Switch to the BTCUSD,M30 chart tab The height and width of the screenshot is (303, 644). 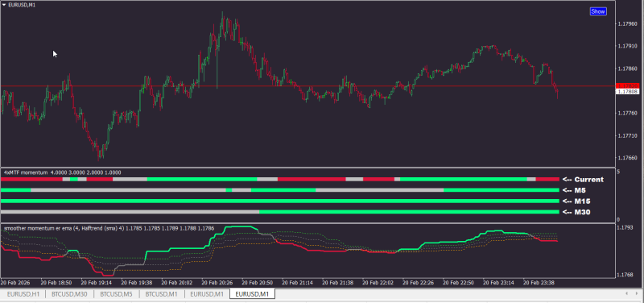pos(70,294)
